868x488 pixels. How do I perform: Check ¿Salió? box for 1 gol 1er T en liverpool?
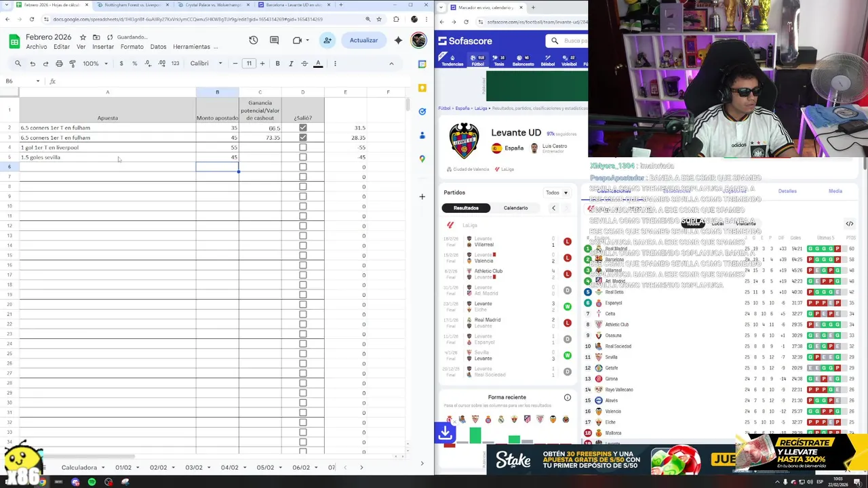(x=302, y=147)
